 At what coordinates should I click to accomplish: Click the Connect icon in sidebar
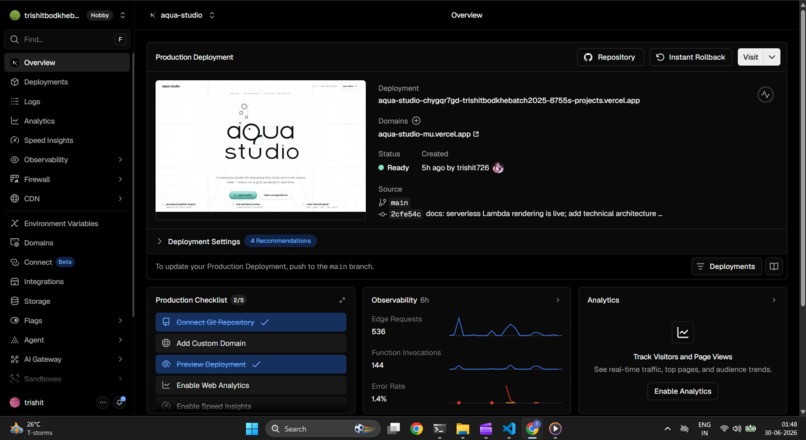pos(14,262)
